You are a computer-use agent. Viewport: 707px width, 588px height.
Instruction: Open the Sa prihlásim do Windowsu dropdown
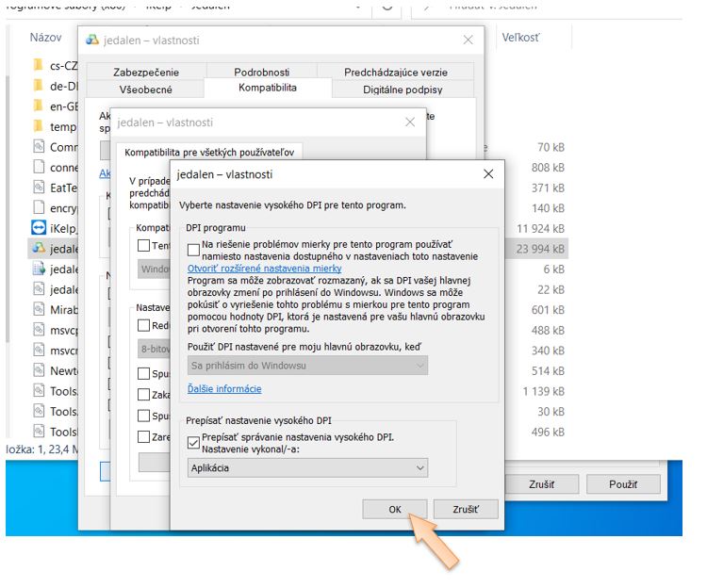[x=307, y=365]
